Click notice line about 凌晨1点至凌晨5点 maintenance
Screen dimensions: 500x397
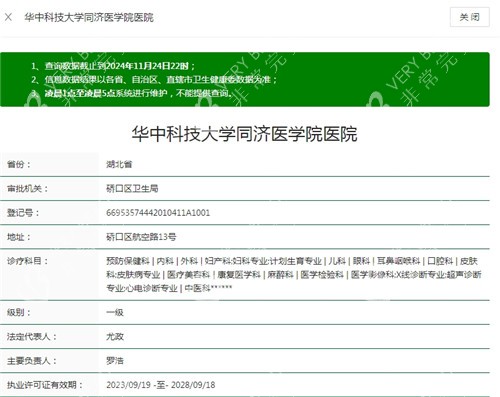click(x=132, y=93)
